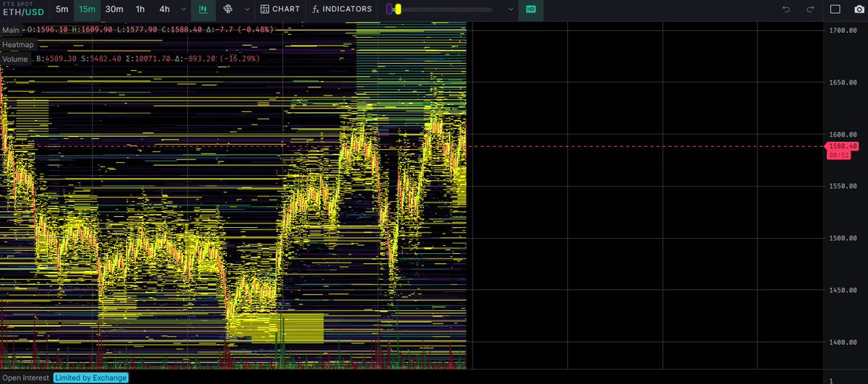The height and width of the screenshot is (384, 868).
Task: Take a chart snapshot with camera icon
Action: point(859,9)
